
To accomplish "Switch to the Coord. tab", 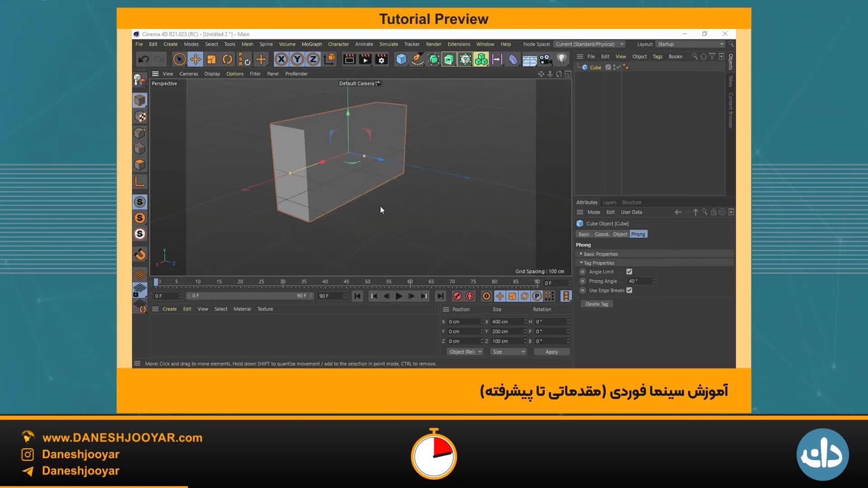I will click(601, 234).
